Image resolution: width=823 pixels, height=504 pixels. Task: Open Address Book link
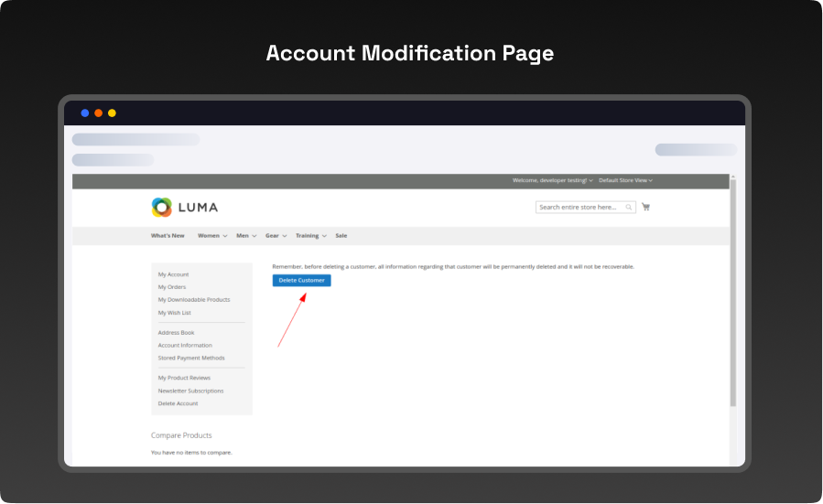pos(176,333)
